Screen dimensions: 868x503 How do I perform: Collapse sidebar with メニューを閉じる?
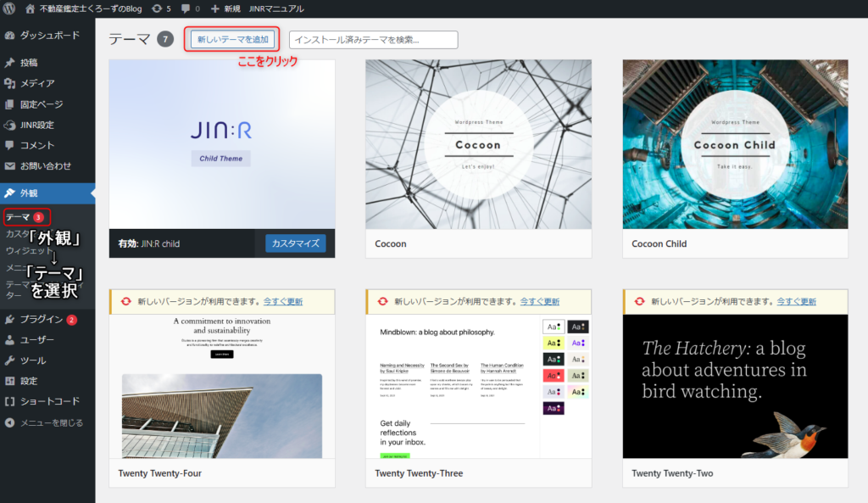coord(52,422)
